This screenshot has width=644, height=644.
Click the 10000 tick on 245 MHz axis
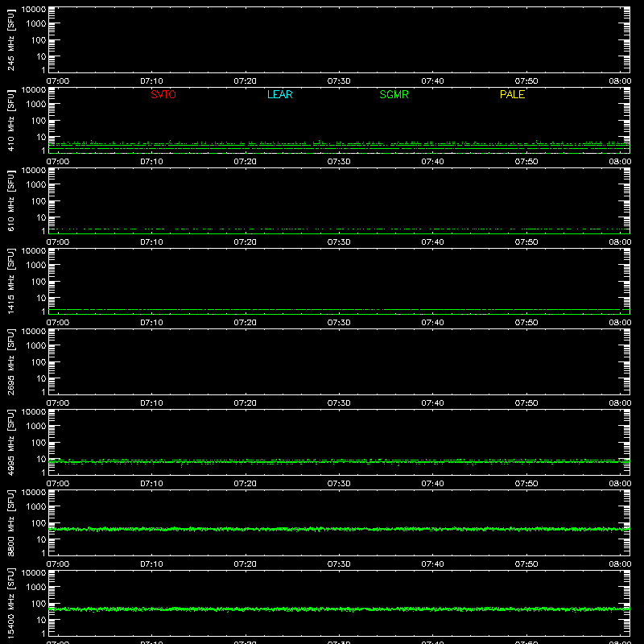coord(34,10)
